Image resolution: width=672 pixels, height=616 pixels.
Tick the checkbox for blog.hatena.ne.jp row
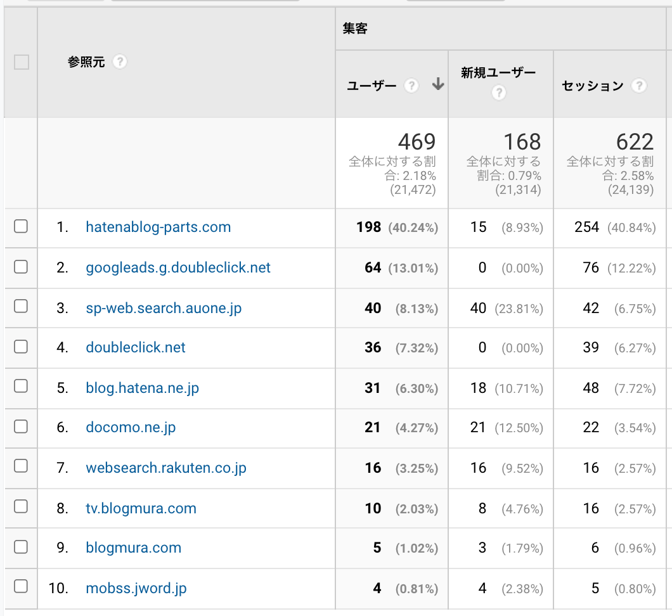click(x=20, y=386)
